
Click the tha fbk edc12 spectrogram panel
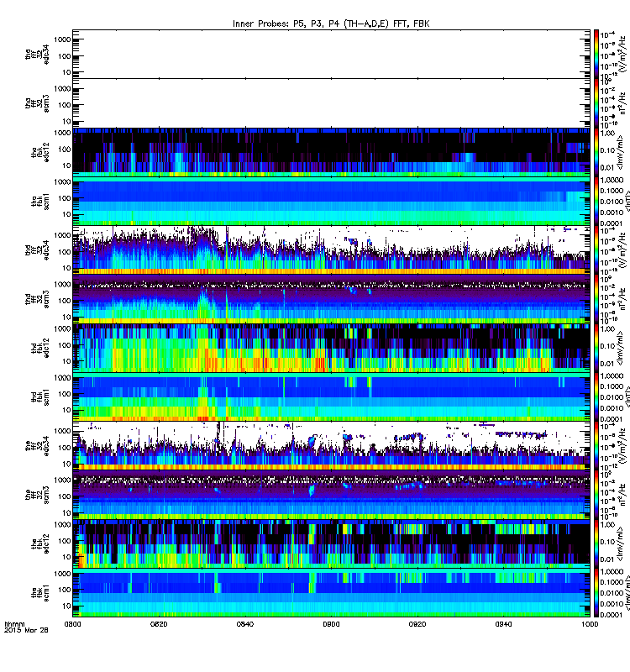[331, 152]
